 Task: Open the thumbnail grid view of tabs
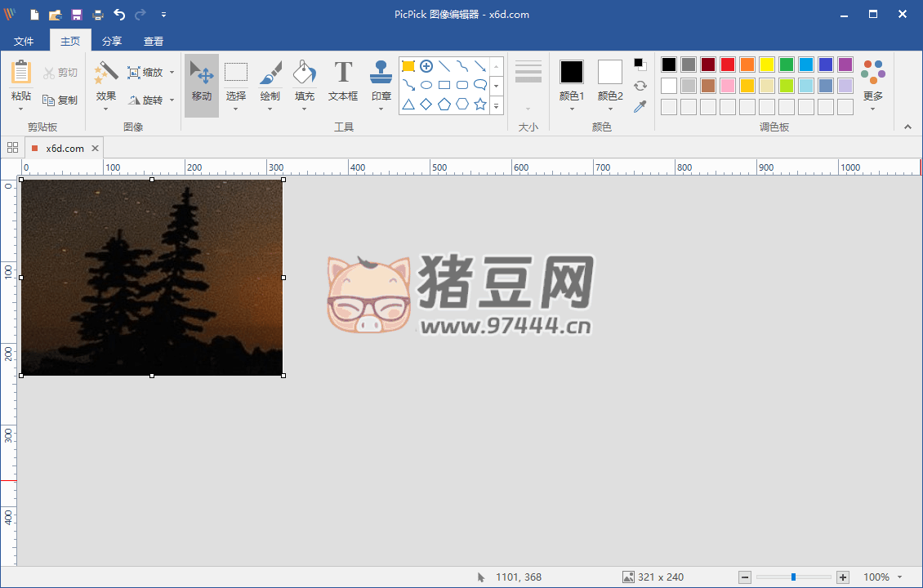coord(12,148)
